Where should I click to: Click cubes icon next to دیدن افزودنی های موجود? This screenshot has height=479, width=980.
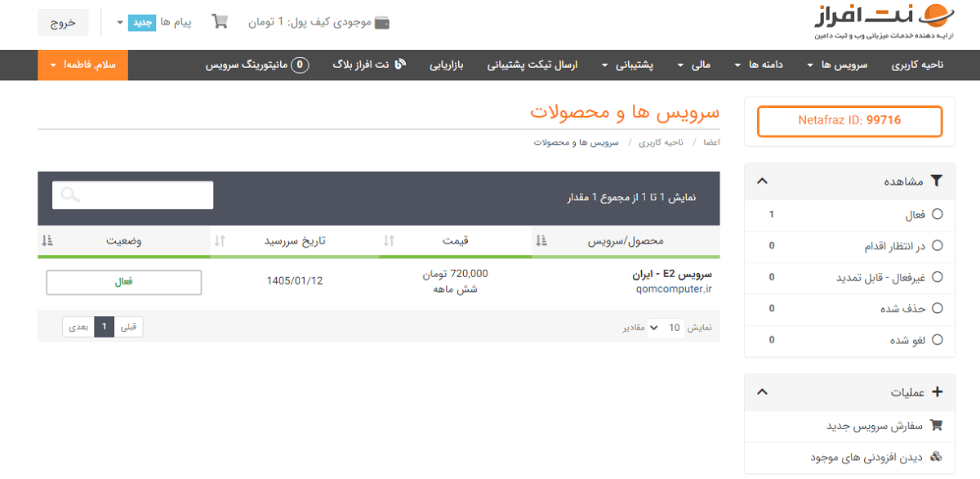coord(937,456)
